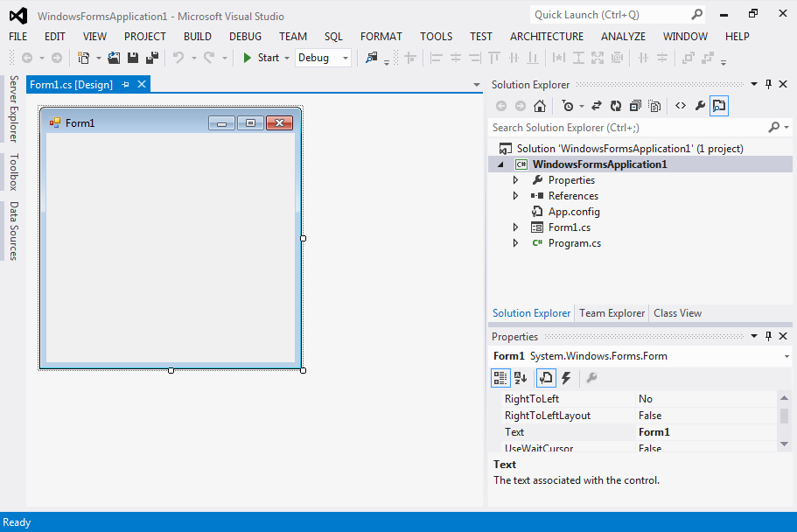The height and width of the screenshot is (532, 797).
Task: Open the ARCHITECTURE menu
Action: [547, 37]
